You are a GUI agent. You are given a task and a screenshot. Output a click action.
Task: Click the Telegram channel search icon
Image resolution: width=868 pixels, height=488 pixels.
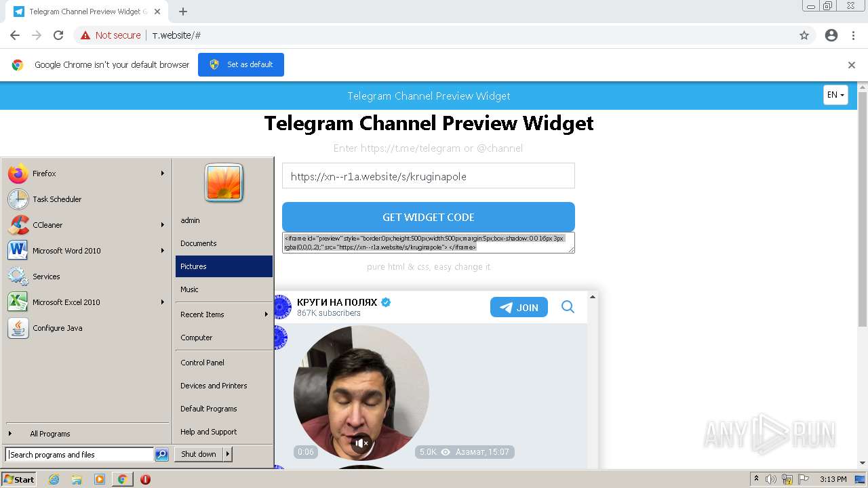pyautogui.click(x=568, y=307)
